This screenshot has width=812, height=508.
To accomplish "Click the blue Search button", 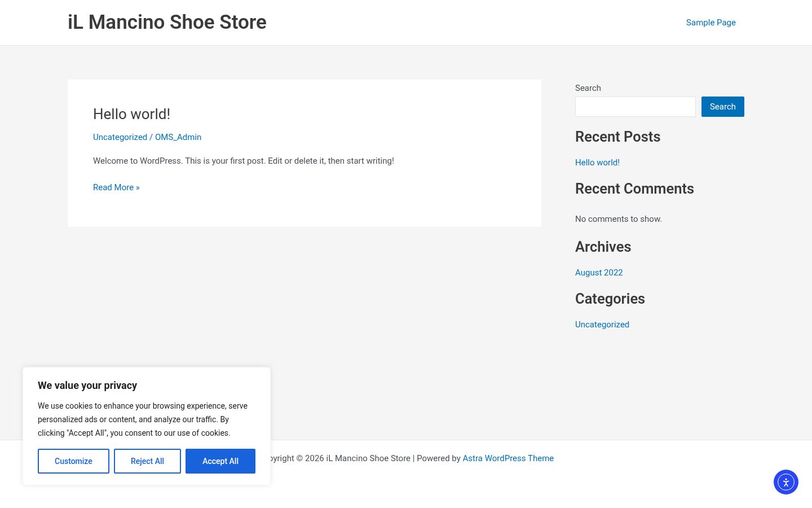I will (x=722, y=107).
